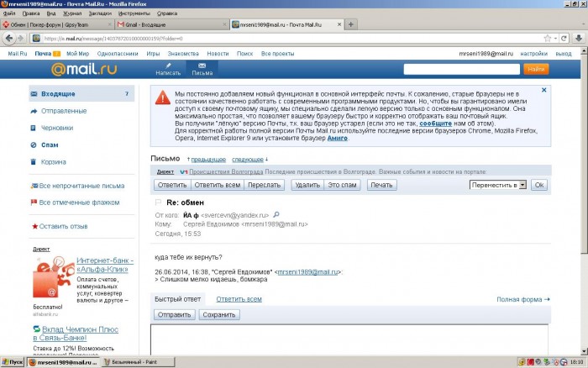Click the Windows Пуск start button
Screen dimensions: 588x368
pos(13,362)
